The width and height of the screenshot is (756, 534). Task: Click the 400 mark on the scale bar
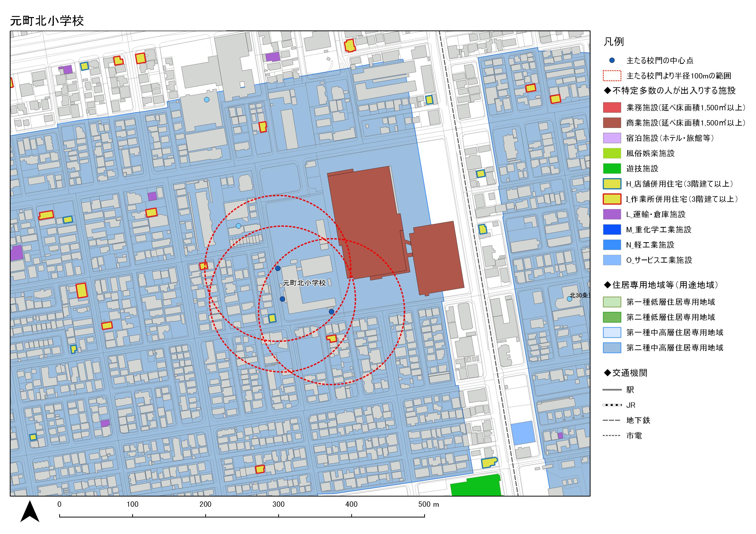coord(351,504)
